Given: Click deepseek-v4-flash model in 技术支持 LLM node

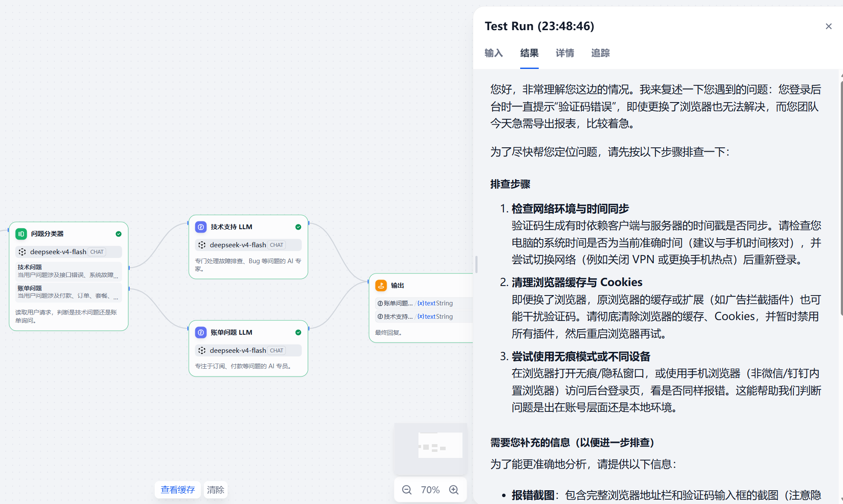Looking at the screenshot, I should 248,245.
